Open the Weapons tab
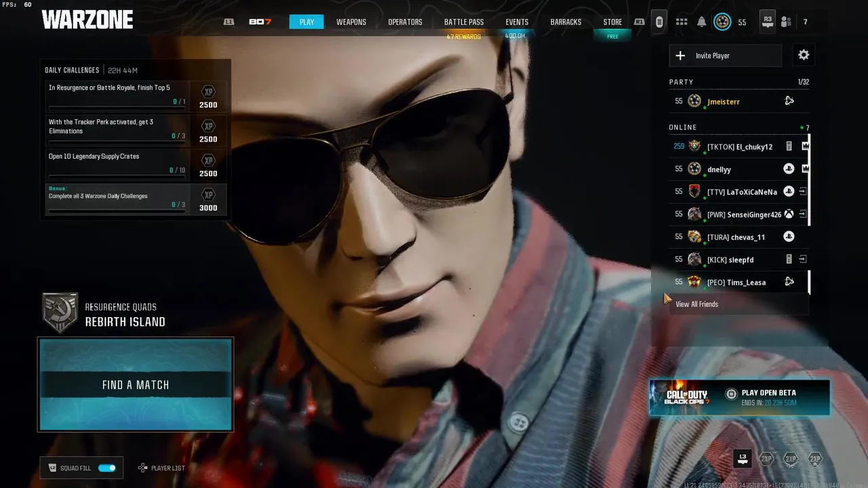Screen dimensions: 868x488 [351, 22]
